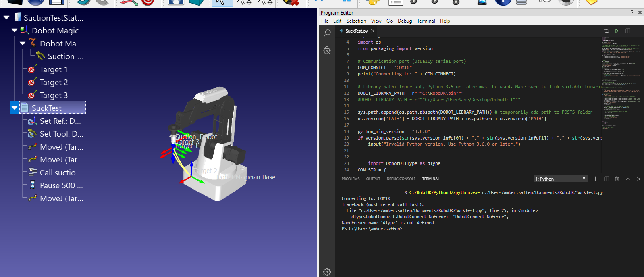Select the Pause 500 instruction
This screenshot has height=277, width=644.
click(61, 185)
